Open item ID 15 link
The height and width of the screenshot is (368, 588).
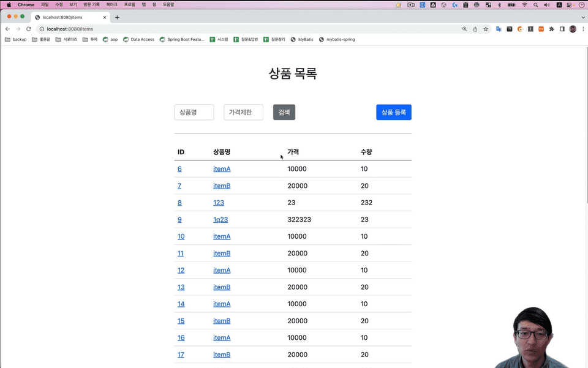pyautogui.click(x=181, y=320)
